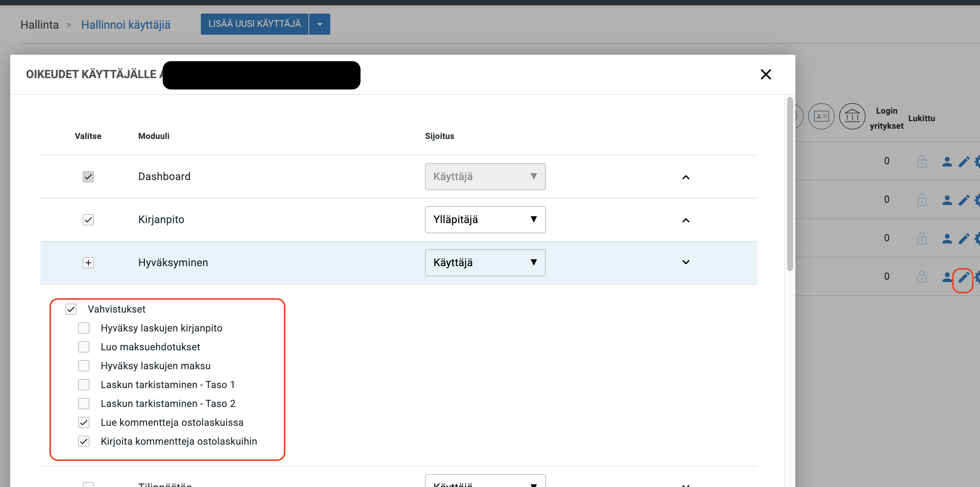
Task: Close the user rights dialog with the X
Action: tap(766, 74)
